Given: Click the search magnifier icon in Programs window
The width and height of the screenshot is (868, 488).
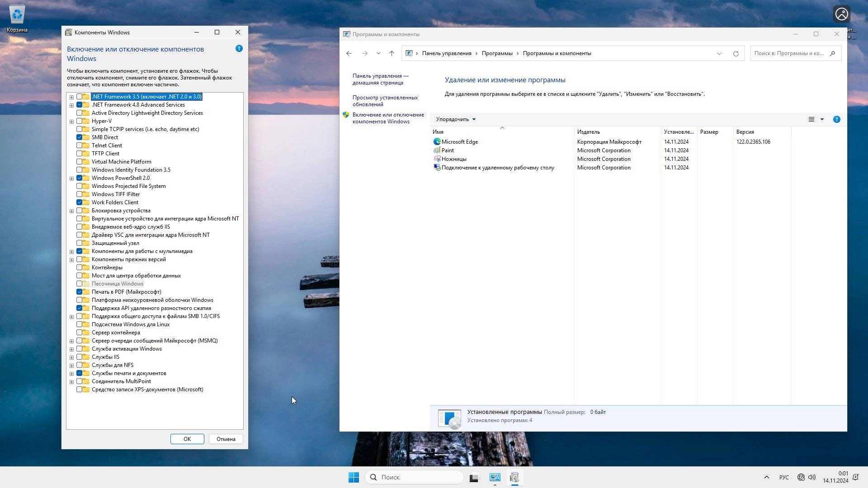Looking at the screenshot, I should (x=832, y=53).
